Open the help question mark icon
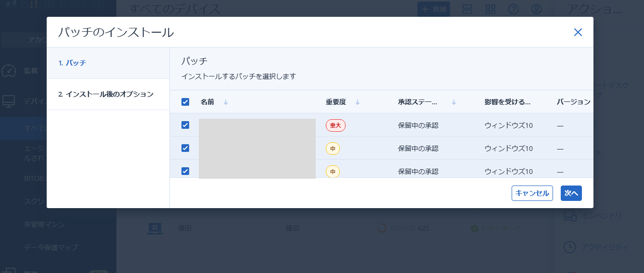The width and height of the screenshot is (644, 273). (x=514, y=9)
